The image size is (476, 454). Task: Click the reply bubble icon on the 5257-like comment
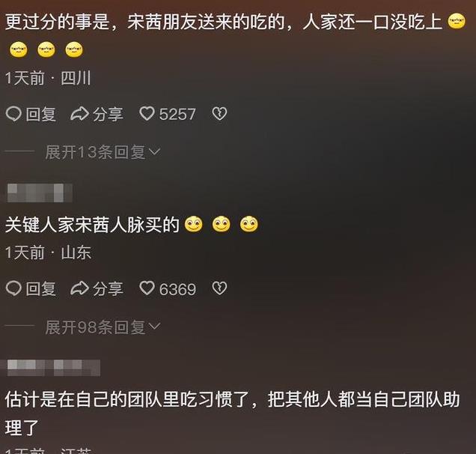pos(13,115)
